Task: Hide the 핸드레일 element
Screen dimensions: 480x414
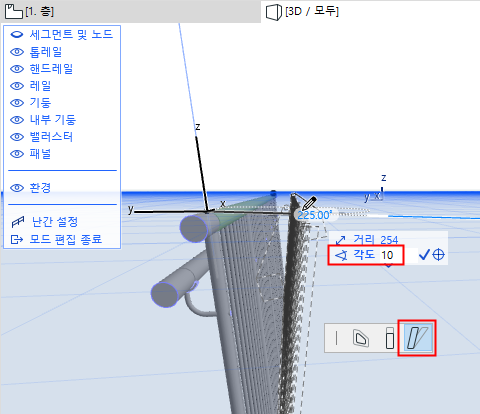Action: point(17,69)
